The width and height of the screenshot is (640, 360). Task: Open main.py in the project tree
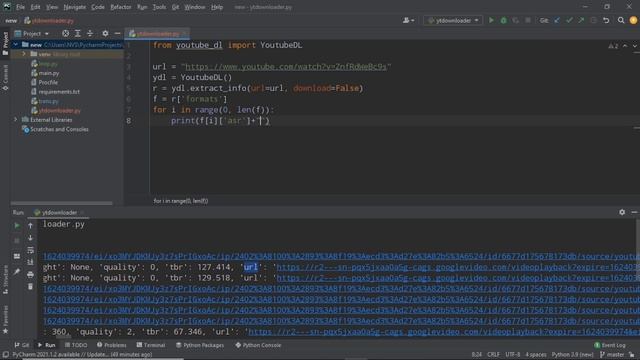(49, 73)
